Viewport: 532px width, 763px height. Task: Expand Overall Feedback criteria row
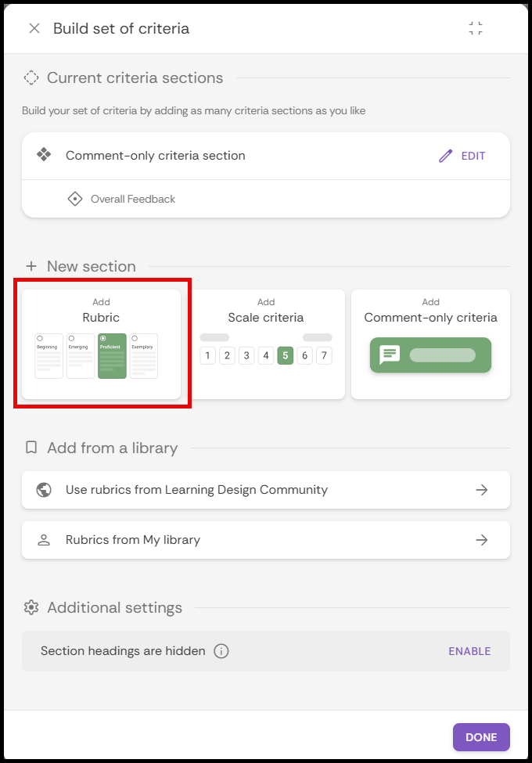(133, 199)
